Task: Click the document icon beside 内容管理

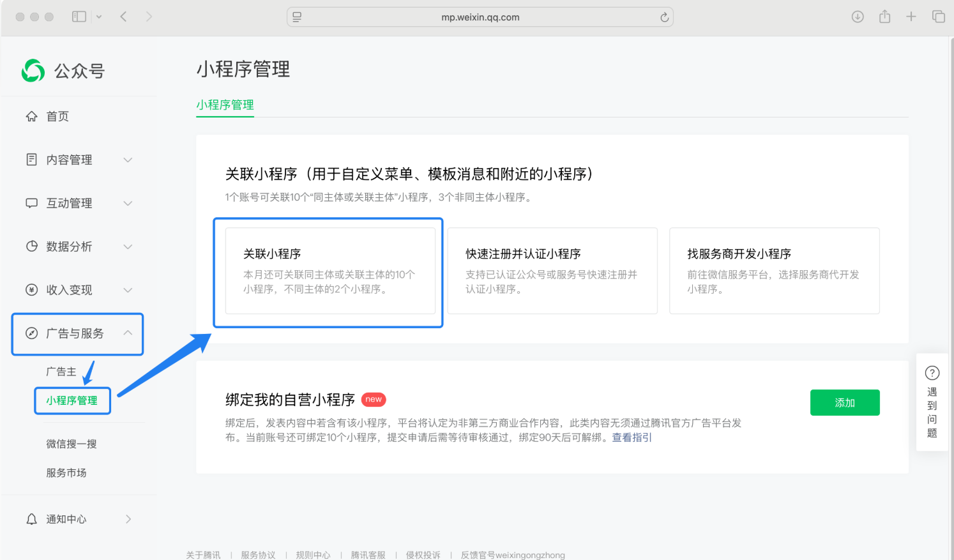Action: click(x=31, y=160)
